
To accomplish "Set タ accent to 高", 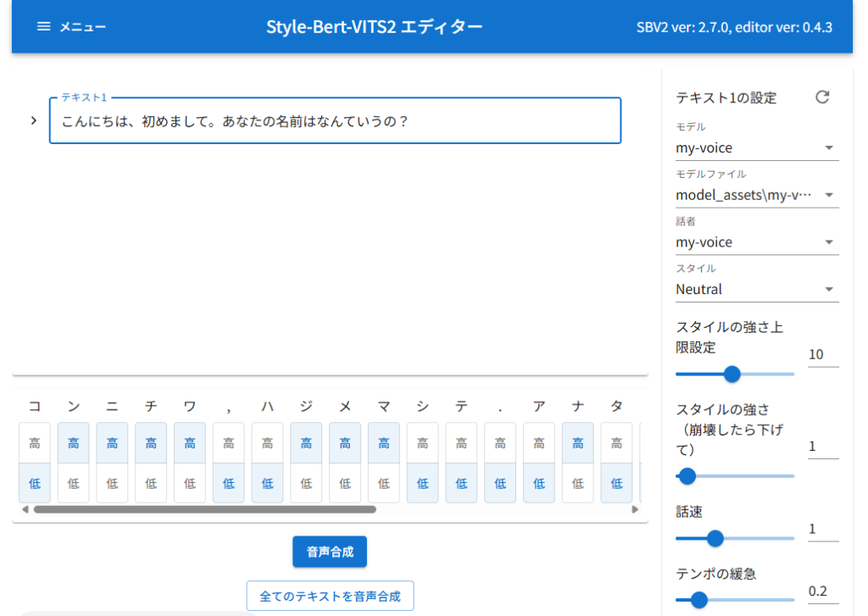I will click(616, 443).
